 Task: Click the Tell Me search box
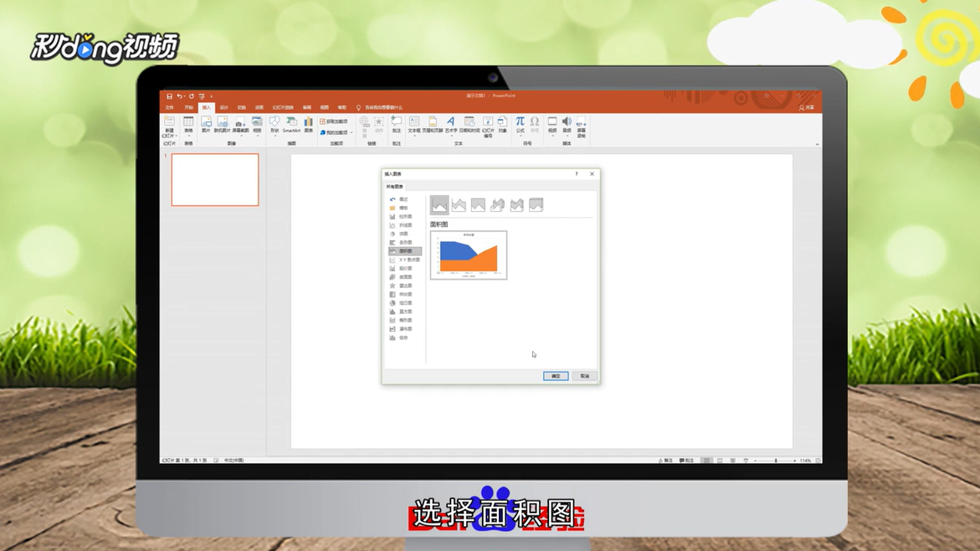point(379,107)
